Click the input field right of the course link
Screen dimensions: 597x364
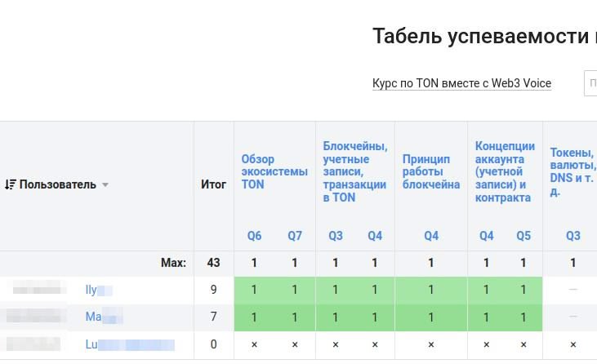click(590, 83)
